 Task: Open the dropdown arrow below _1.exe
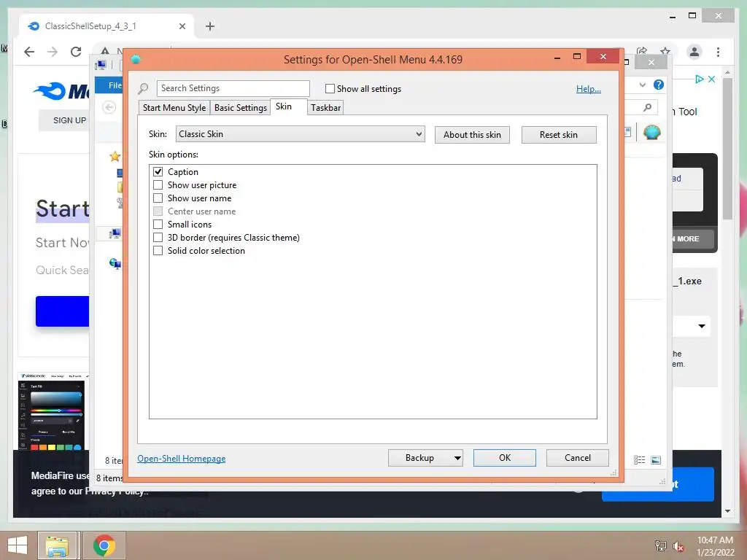click(x=702, y=326)
